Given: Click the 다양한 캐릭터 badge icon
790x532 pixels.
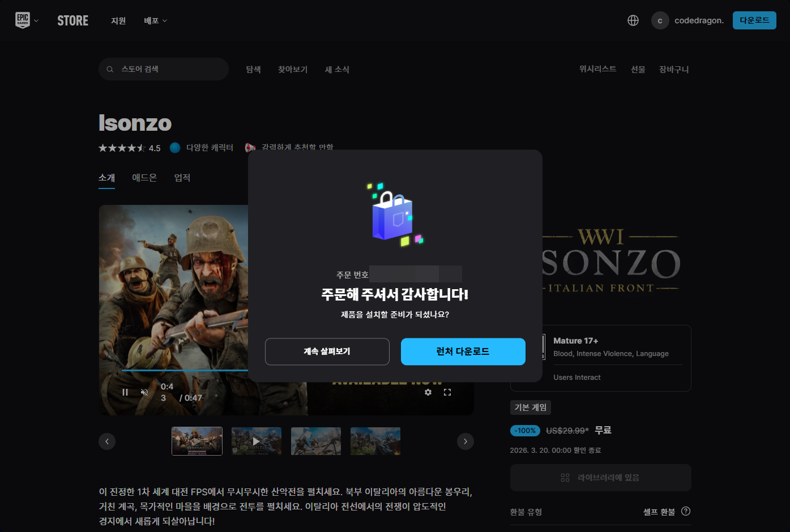Looking at the screenshot, I should (175, 148).
